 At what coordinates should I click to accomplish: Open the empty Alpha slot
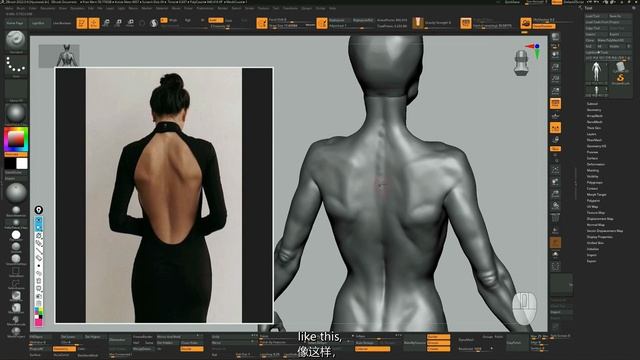pos(16,89)
